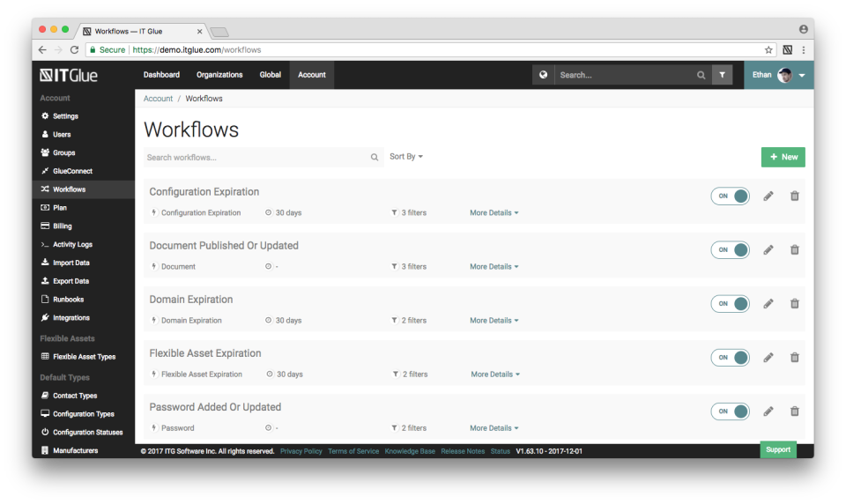Open the search filter funnel icon

point(723,75)
